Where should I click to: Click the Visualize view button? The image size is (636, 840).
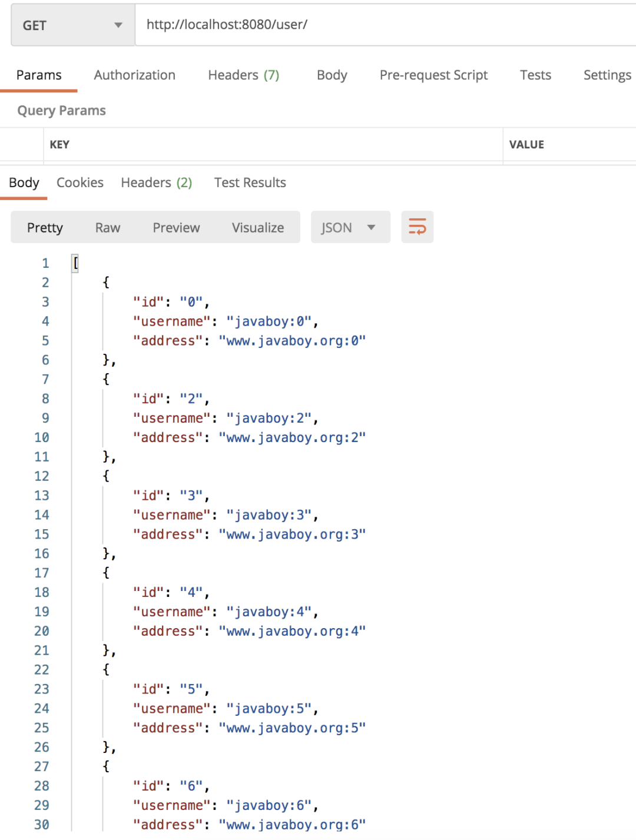(x=257, y=228)
